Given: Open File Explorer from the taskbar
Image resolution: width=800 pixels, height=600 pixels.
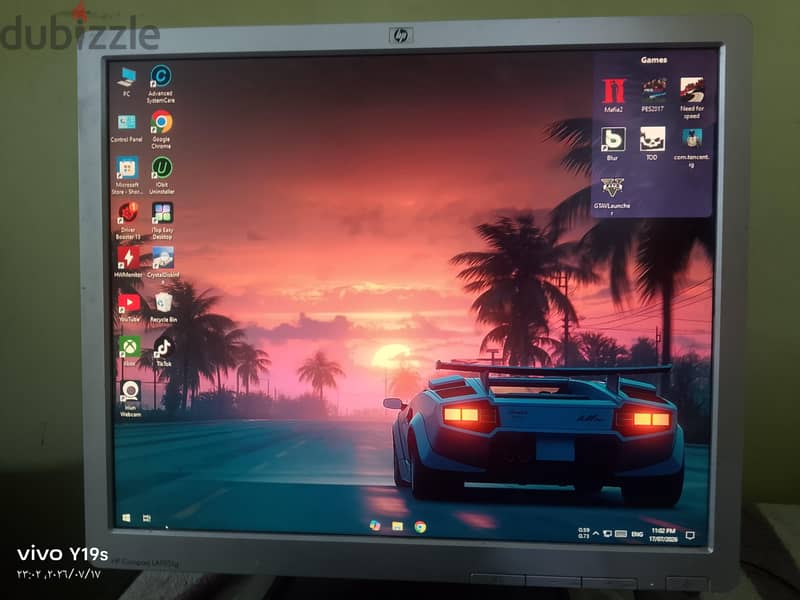Looking at the screenshot, I should coord(397,527).
